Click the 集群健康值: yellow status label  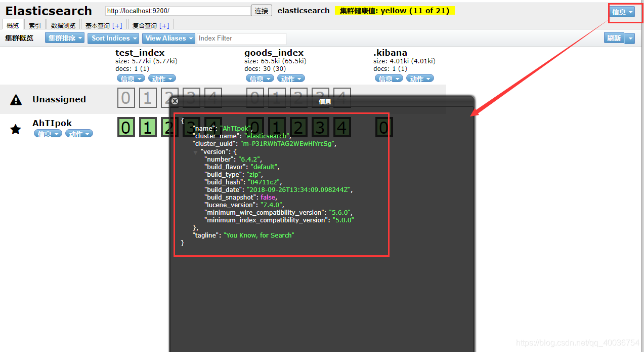[x=395, y=11]
